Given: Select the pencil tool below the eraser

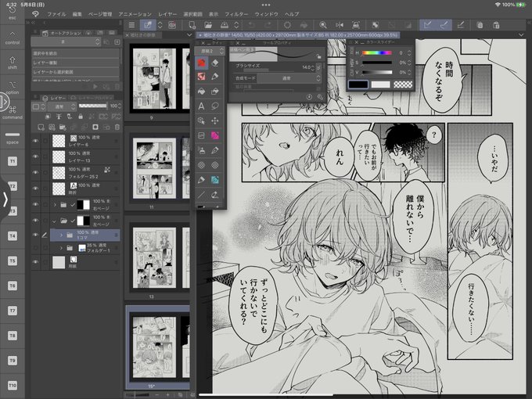Looking at the screenshot, I should 215,77.
